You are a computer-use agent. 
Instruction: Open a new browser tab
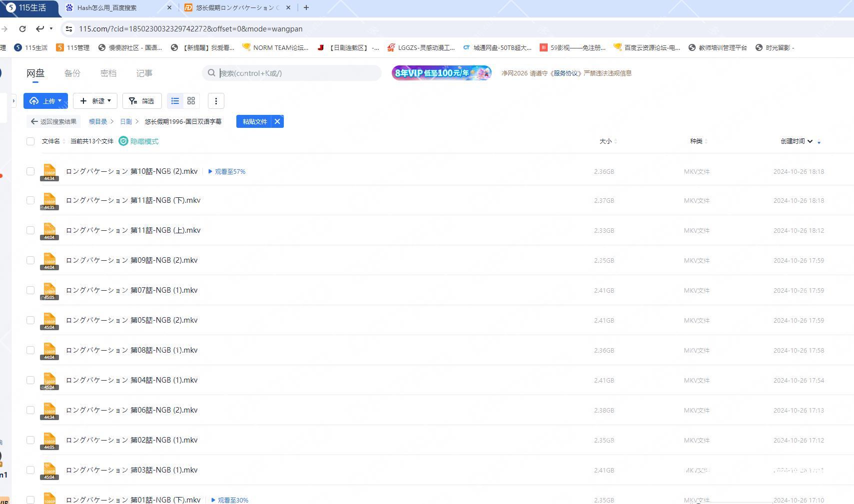(306, 7)
